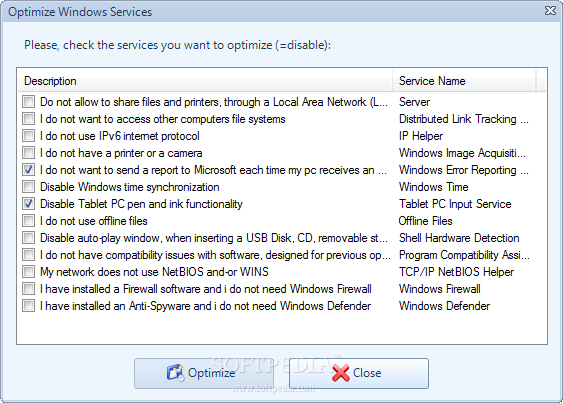Screen dimensions: 563x403
Task: Select the Windows Time service entry
Action: pos(433,187)
